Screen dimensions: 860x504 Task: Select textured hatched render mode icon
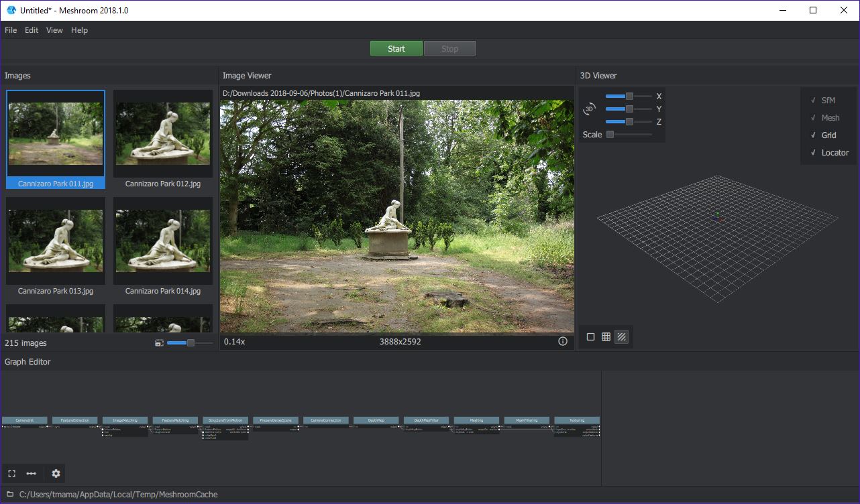point(622,337)
